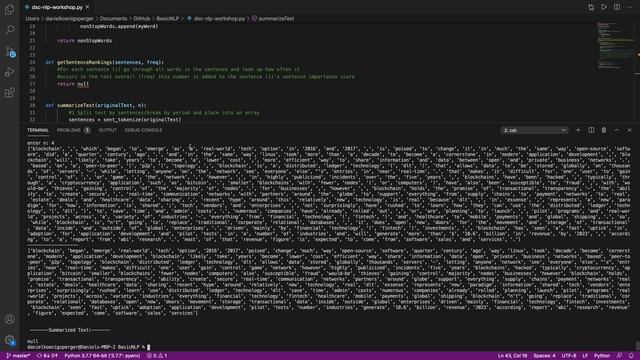
Task: Select Python 3.7.7 interpreter in status bar
Action: coord(102,356)
